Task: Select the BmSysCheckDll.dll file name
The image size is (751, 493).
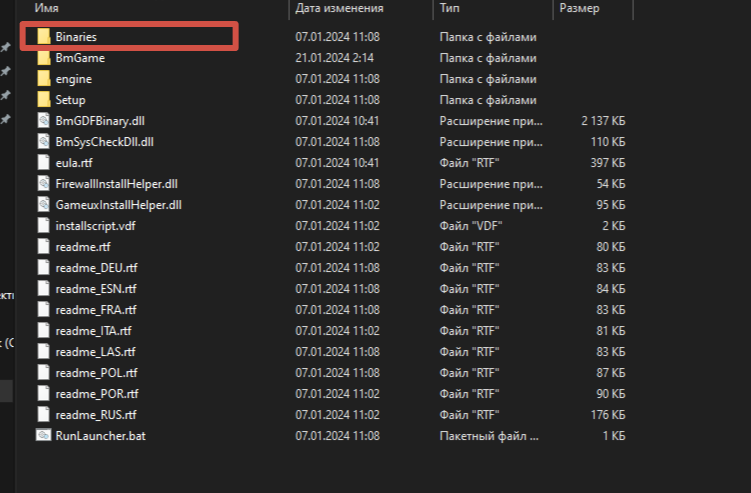Action: pyautogui.click(x=105, y=142)
